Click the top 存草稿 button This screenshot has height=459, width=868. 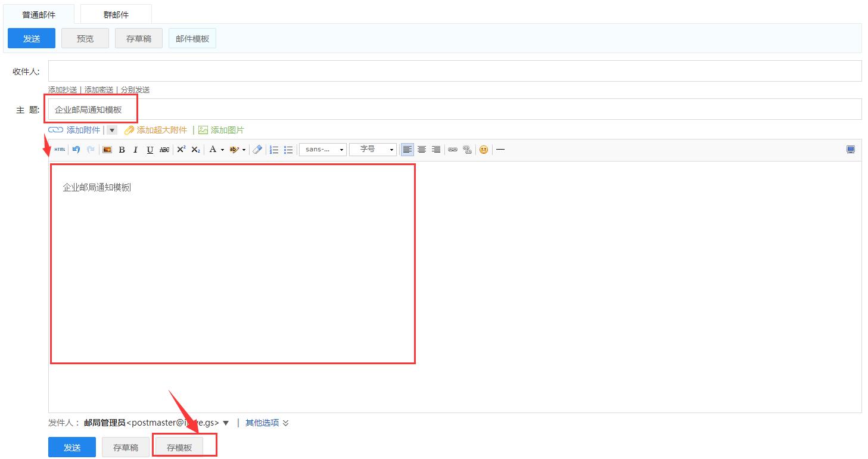139,38
